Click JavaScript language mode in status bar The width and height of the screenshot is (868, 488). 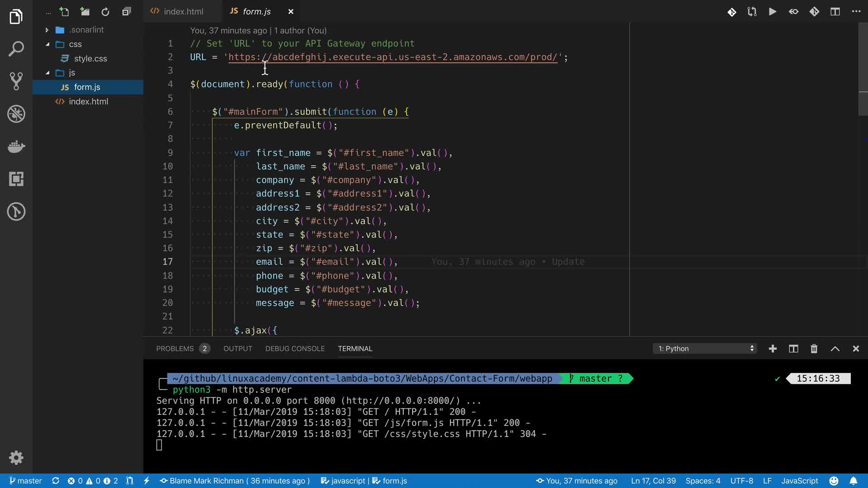tap(799, 481)
